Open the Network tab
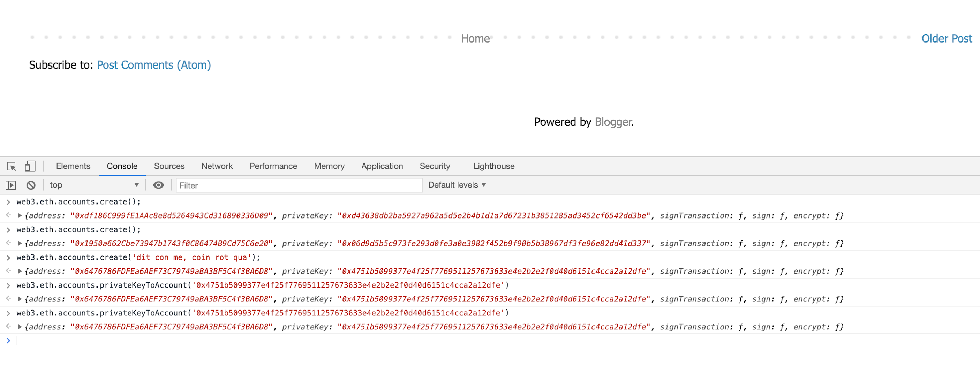Screen dimensions: 980x390 [x=217, y=166]
